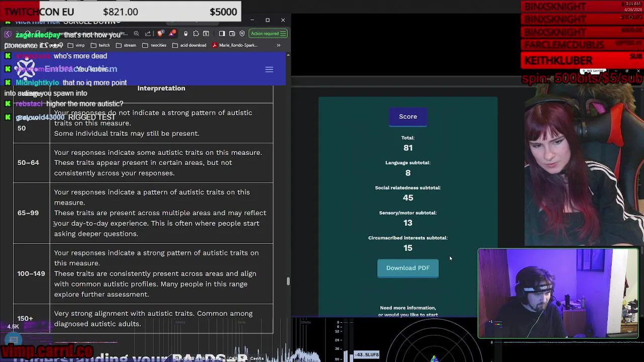Click the Action required browser menu button
644x362 pixels.
[269, 34]
